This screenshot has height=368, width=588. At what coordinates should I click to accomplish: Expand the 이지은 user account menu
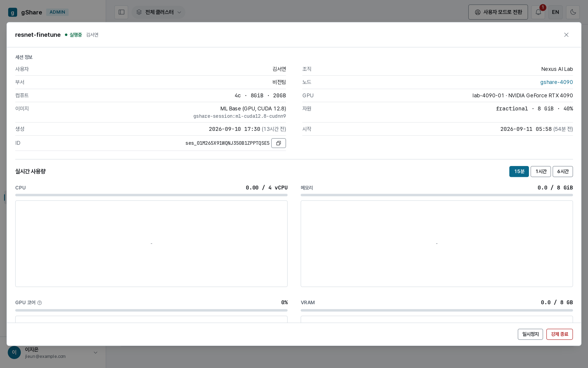tap(96, 352)
